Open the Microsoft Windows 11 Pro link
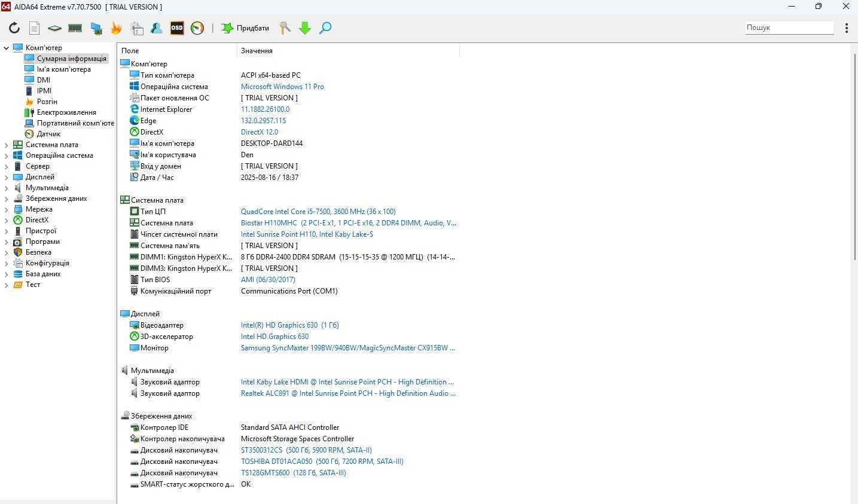 (282, 87)
